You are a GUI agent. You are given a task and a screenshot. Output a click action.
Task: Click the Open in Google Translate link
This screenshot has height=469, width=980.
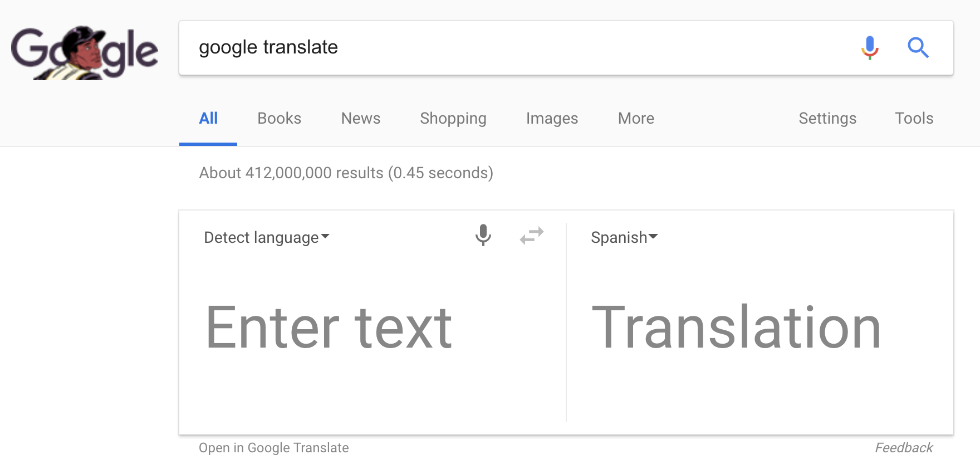[273, 448]
